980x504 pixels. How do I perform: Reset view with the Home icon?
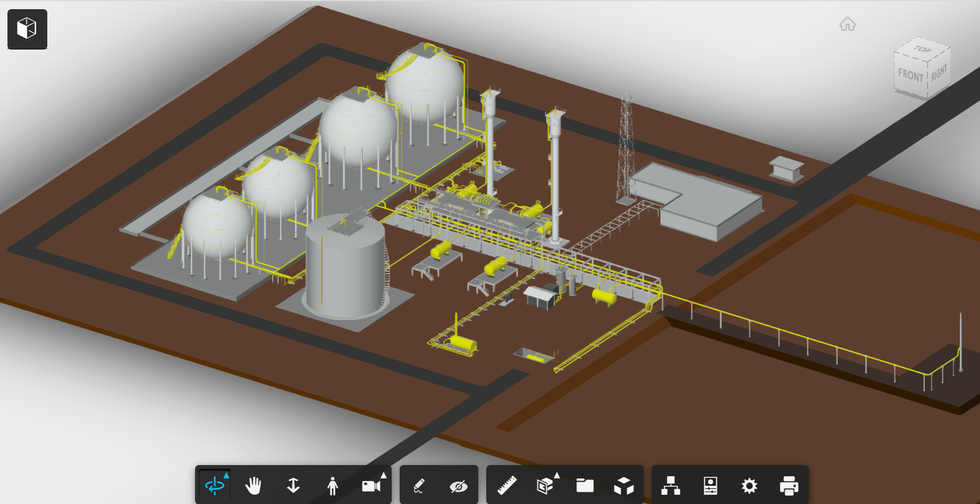848,24
